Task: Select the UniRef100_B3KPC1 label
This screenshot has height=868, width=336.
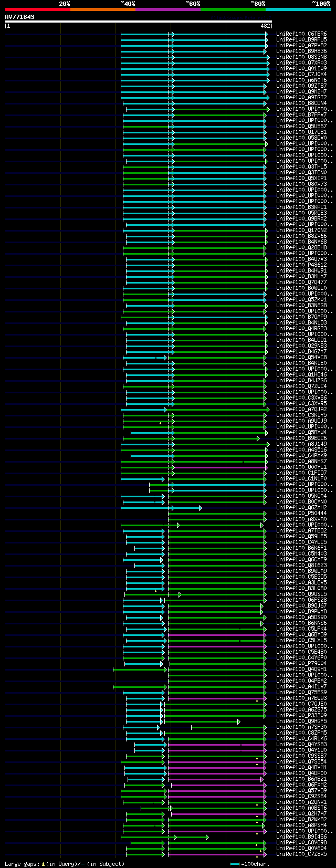Action: pyautogui.click(x=301, y=207)
